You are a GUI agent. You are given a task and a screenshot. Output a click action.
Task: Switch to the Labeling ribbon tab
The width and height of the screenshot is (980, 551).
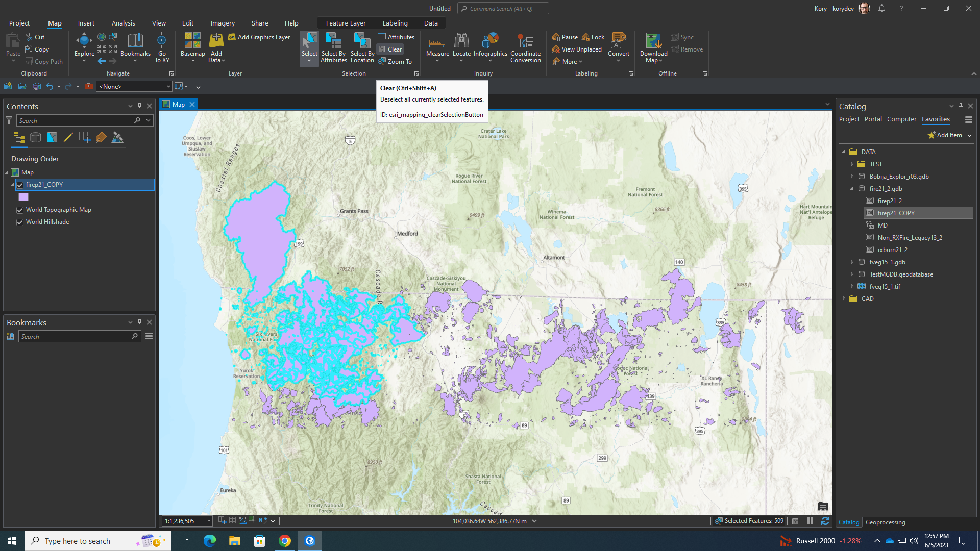tap(395, 23)
